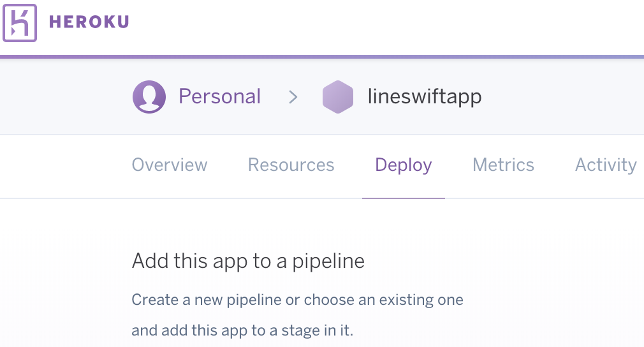Open the Personal account link
This screenshot has height=347, width=644.
pos(219,97)
